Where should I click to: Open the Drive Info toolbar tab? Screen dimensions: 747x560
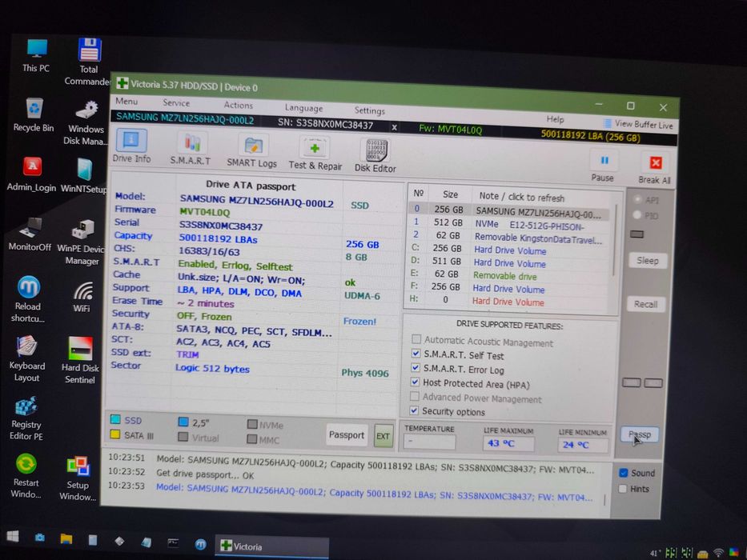coord(131,146)
